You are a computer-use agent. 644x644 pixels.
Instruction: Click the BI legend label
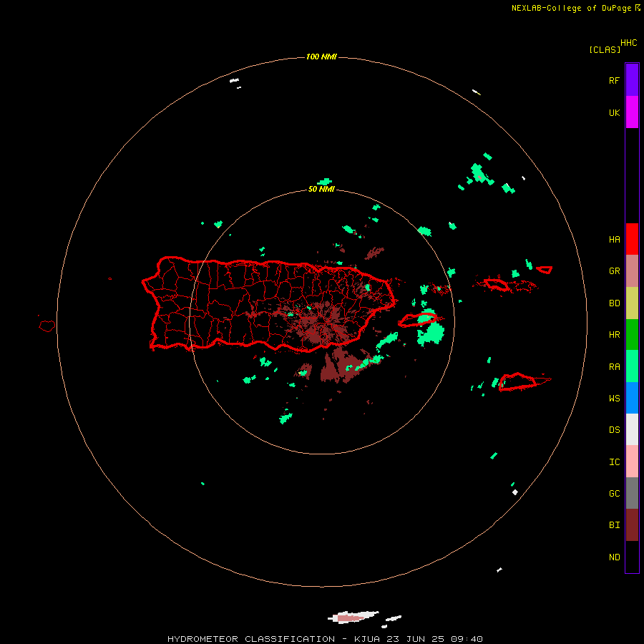pyautogui.click(x=614, y=525)
